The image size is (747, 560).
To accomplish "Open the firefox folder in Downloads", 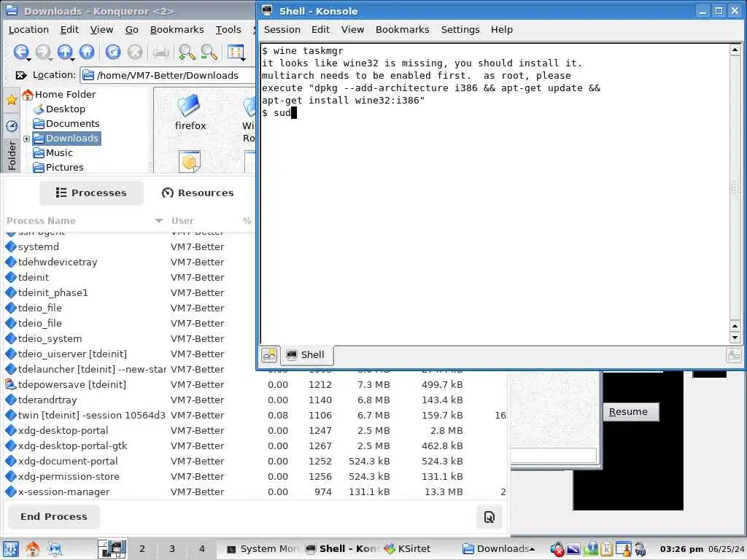I will (190, 112).
